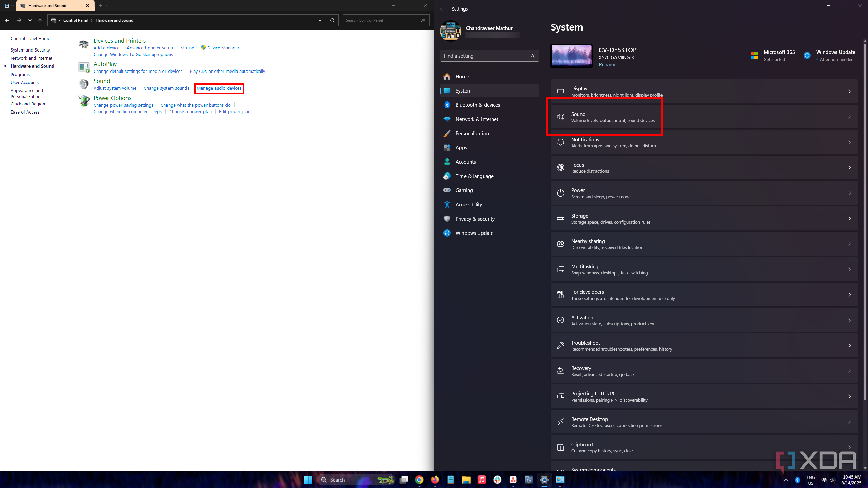Screen dimensions: 868x488
Task: Click Power Options battery icon
Action: coord(84,101)
